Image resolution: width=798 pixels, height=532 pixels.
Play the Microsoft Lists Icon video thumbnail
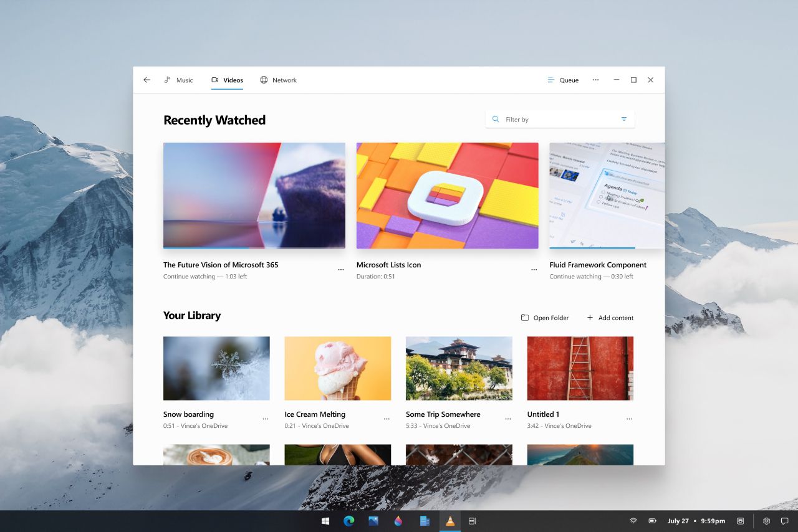pos(448,196)
